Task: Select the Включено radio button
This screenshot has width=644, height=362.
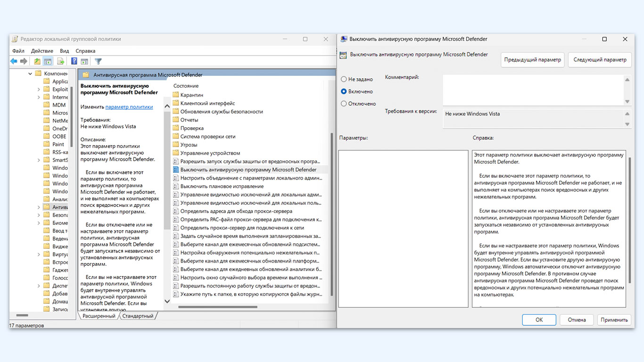Action: (x=344, y=91)
